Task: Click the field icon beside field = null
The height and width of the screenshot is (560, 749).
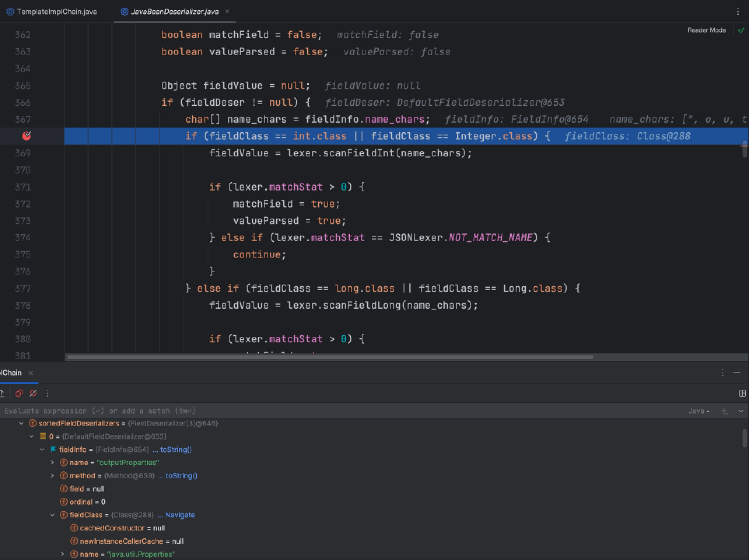Action: pos(64,489)
